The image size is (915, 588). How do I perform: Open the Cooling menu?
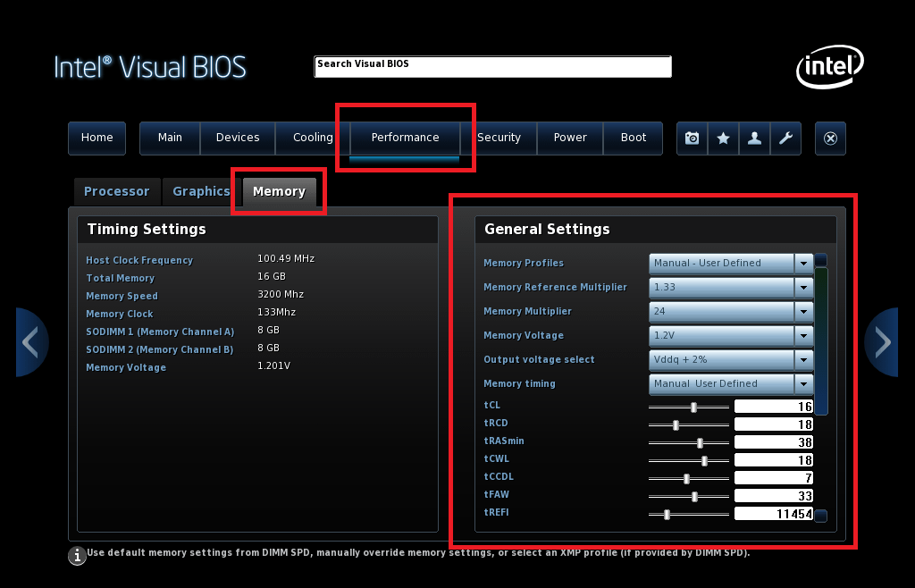313,139
